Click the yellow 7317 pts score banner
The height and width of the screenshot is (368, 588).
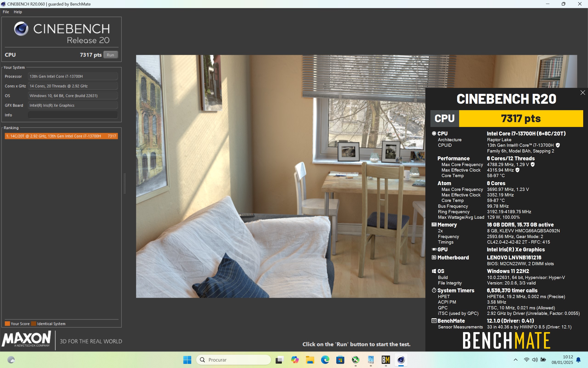pos(521,118)
